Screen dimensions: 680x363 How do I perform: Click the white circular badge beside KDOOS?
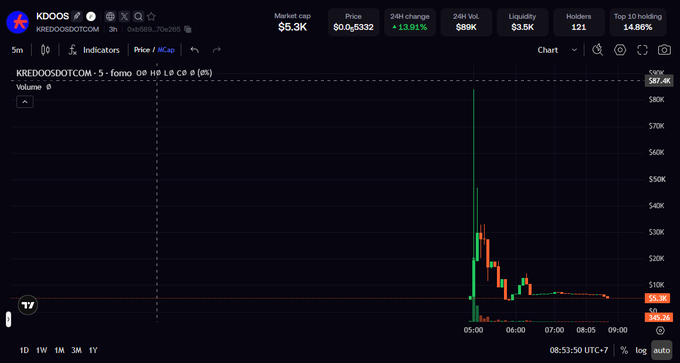pos(91,16)
